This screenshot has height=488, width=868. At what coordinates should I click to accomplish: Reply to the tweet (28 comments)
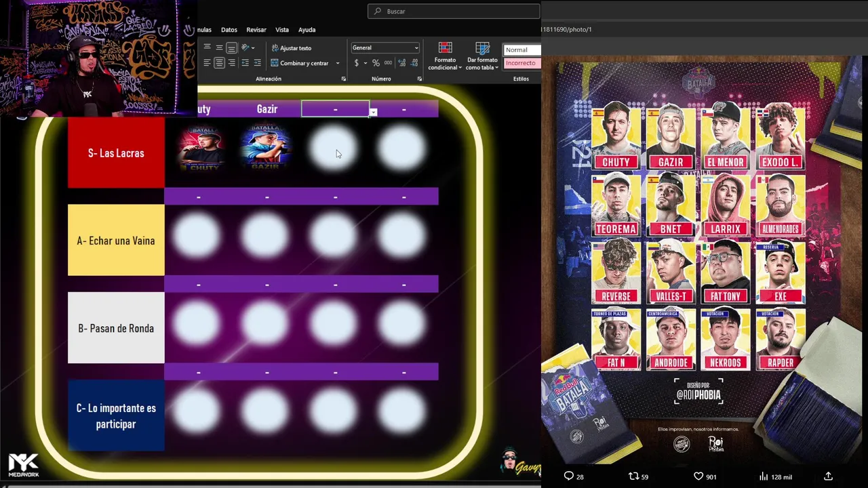pos(574,476)
